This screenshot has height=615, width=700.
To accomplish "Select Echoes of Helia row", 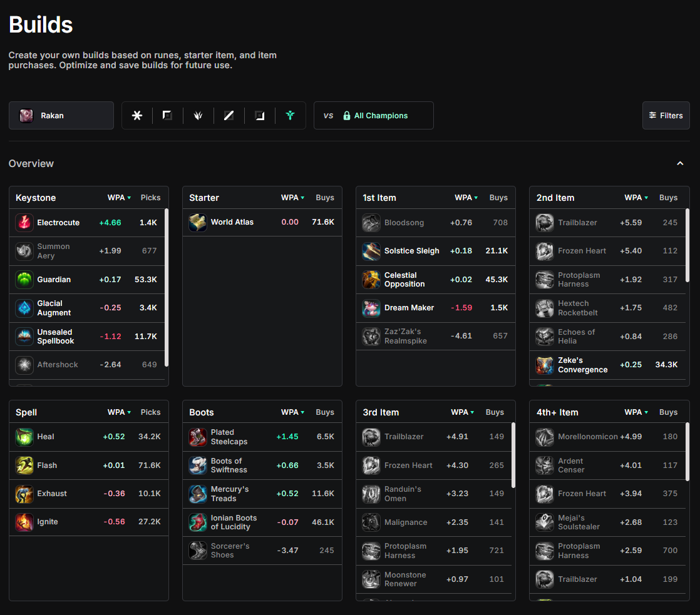I will pos(607,336).
